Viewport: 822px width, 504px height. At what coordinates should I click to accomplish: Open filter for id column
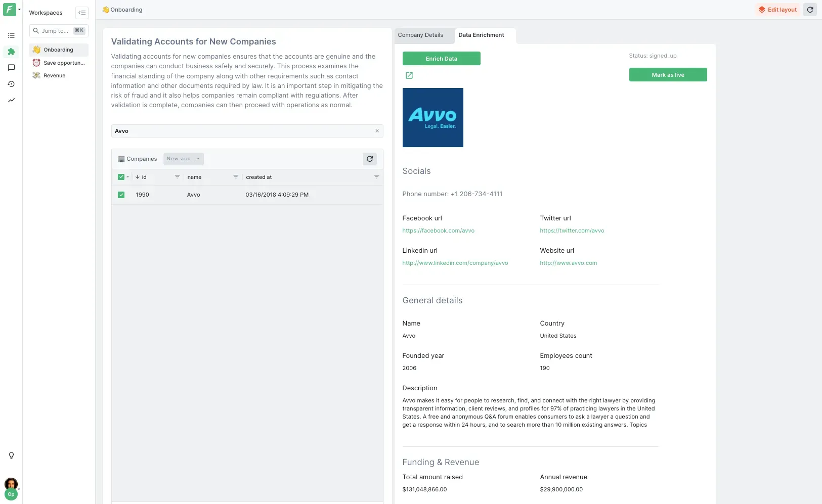177,177
